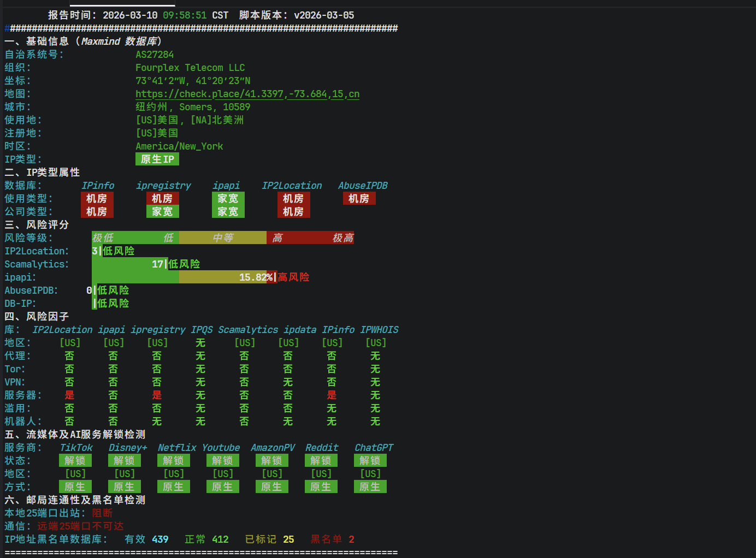
Task: Click the yellow 中等 risk scale segment
Action: [x=223, y=238]
